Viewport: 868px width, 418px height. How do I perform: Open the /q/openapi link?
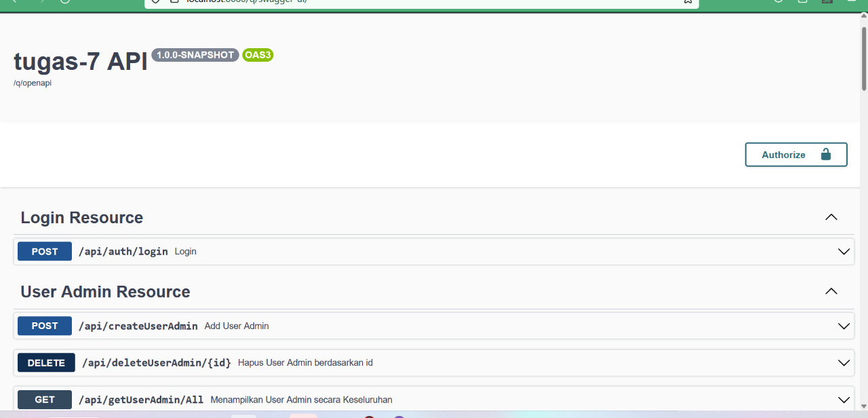33,83
